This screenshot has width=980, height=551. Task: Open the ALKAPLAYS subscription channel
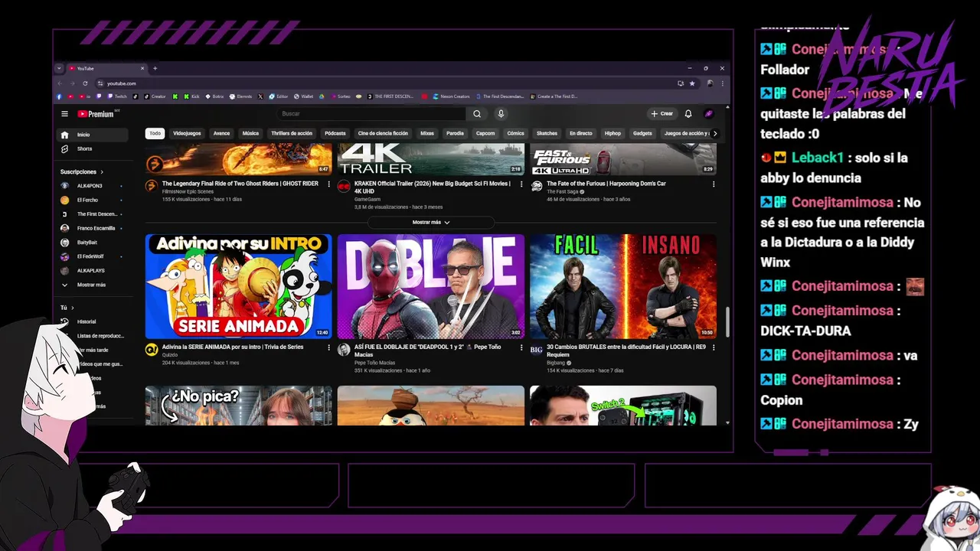pyautogui.click(x=93, y=271)
